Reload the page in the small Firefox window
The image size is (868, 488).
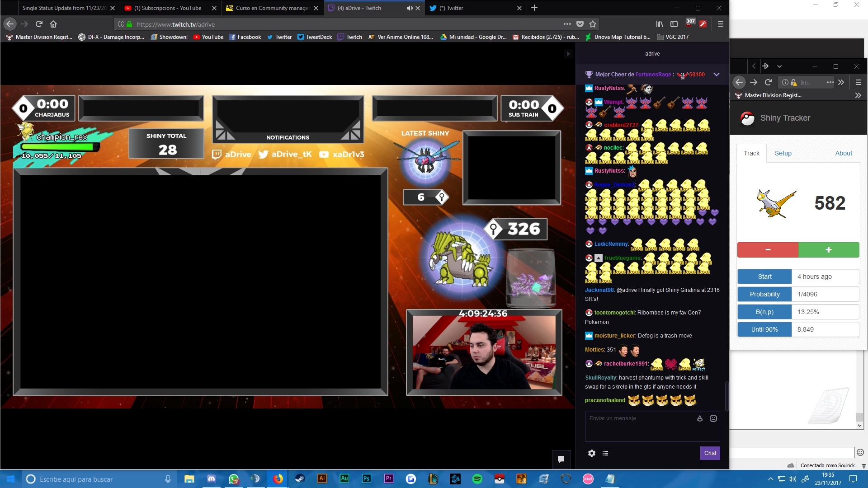tap(768, 82)
